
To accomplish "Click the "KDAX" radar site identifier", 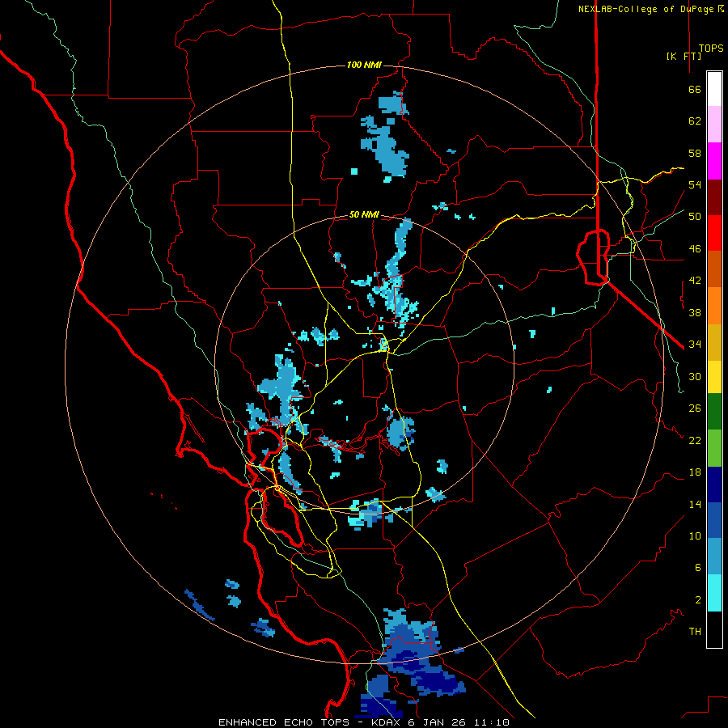I will (386, 722).
